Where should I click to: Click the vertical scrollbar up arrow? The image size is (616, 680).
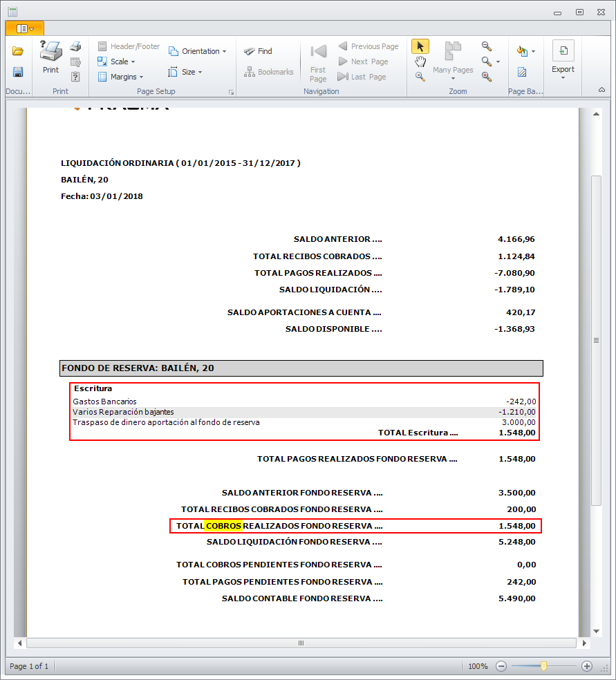pyautogui.click(x=597, y=114)
